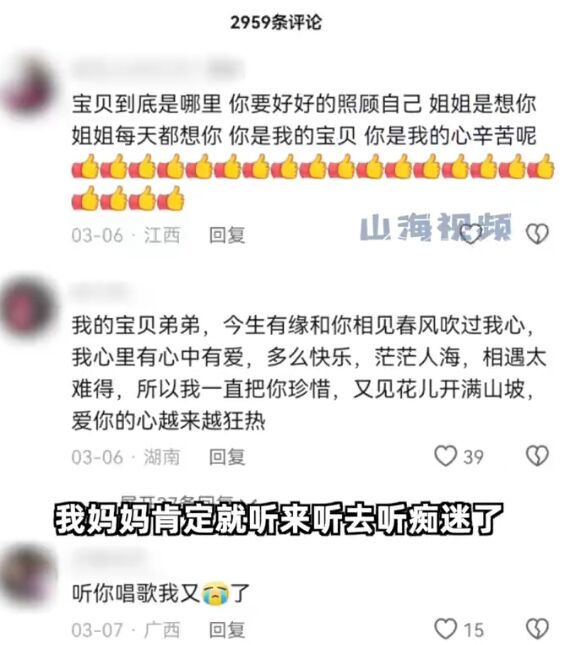The height and width of the screenshot is (645, 568).
Task: Open the second commenter's blurred username
Action: click(100, 291)
